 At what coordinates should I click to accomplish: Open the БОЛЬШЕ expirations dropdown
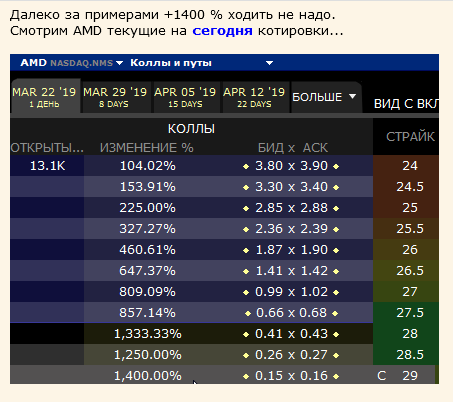click(x=324, y=97)
